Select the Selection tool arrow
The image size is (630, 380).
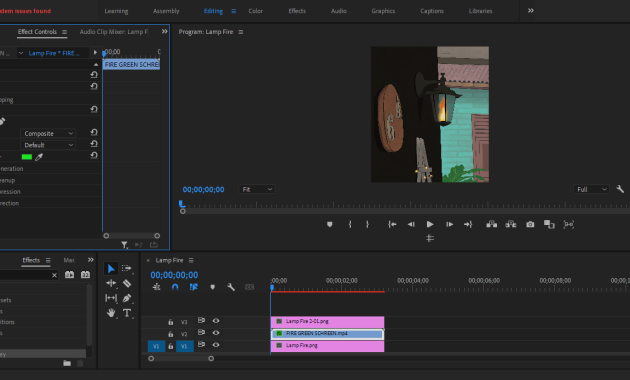[x=111, y=268]
